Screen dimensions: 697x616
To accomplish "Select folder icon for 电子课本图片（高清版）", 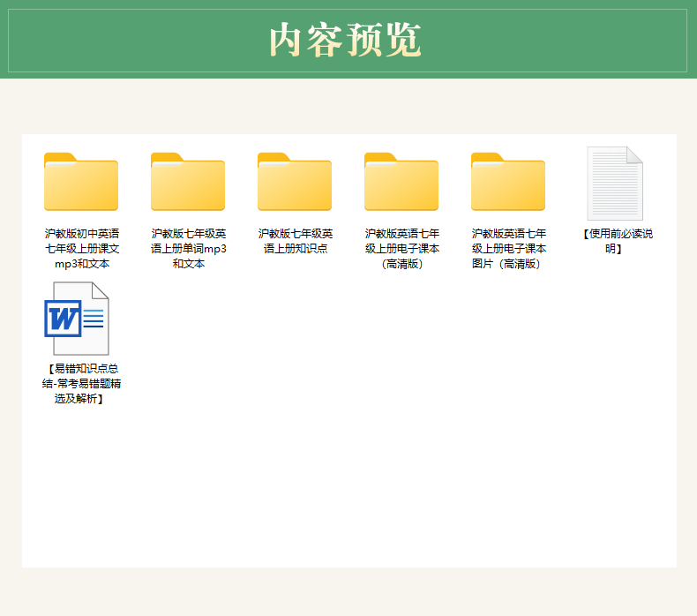I will [508, 182].
